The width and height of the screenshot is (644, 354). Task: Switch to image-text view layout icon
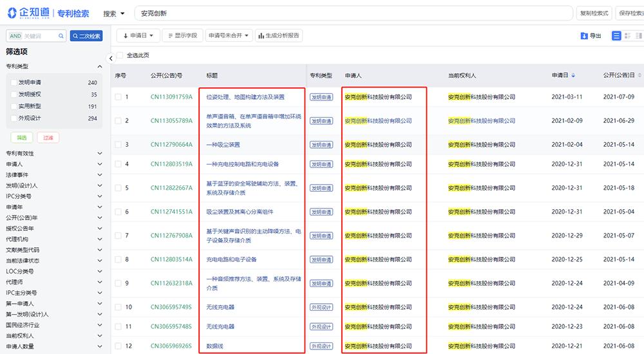pos(627,36)
